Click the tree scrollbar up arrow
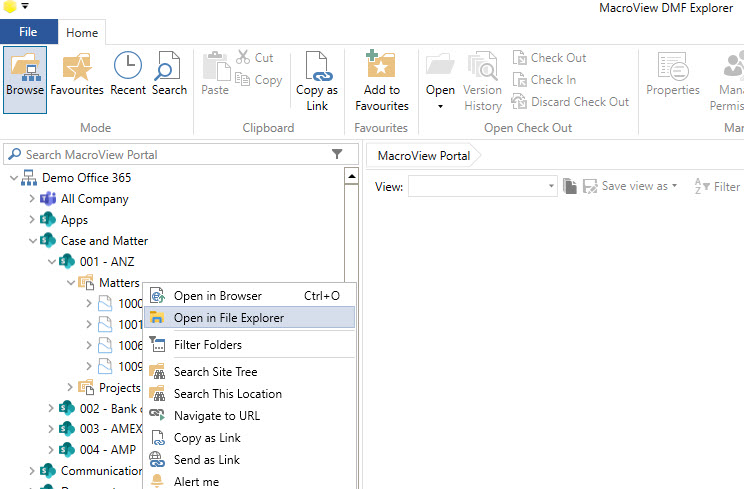 (x=351, y=176)
